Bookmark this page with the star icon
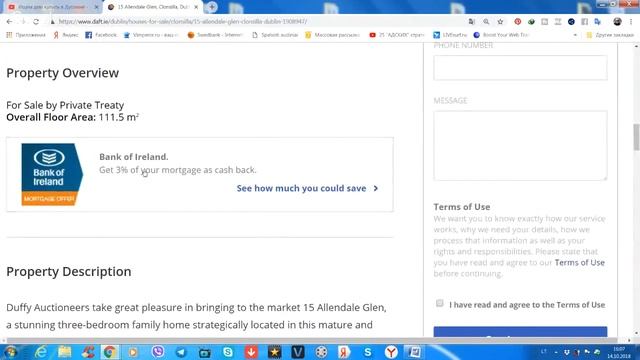 500,22
